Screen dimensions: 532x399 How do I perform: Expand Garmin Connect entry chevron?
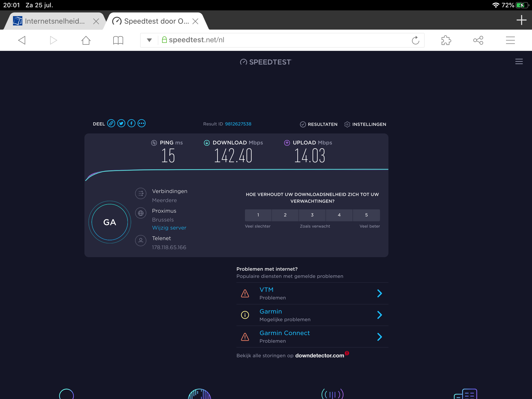tap(379, 337)
